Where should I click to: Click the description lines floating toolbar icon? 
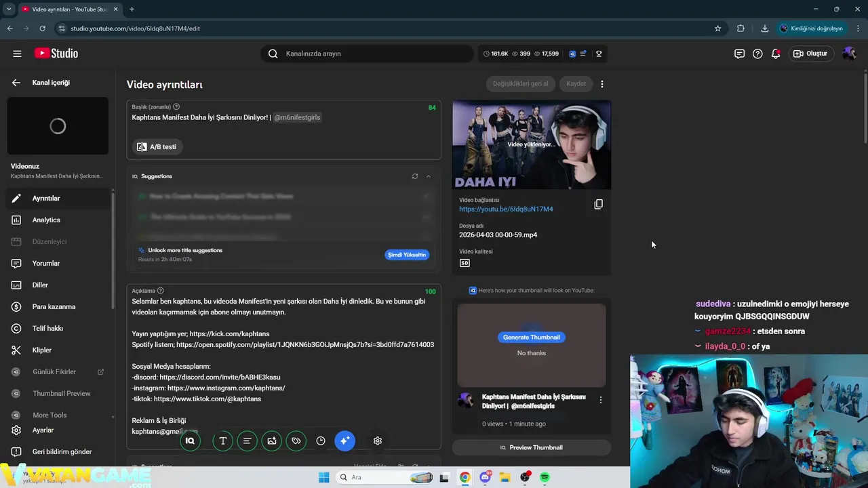[247, 441]
